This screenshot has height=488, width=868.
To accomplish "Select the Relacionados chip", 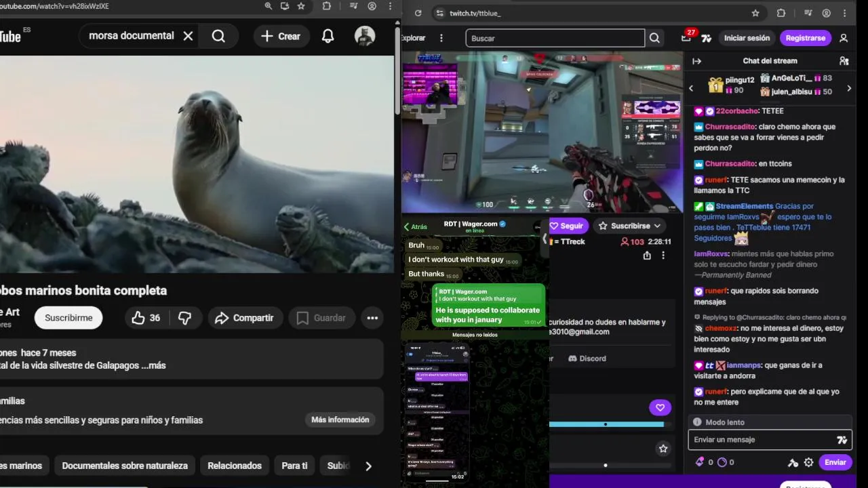I will [235, 466].
